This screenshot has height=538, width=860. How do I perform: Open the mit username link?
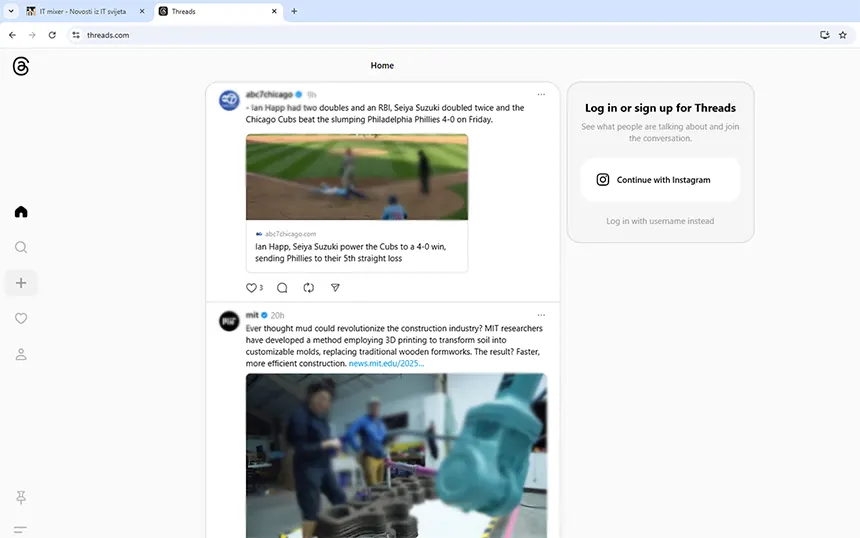tap(252, 315)
